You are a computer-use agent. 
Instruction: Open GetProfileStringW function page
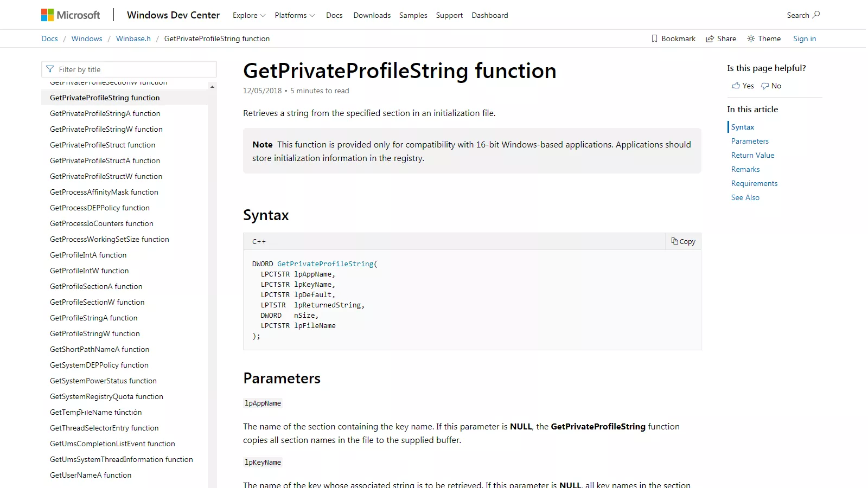pyautogui.click(x=95, y=333)
